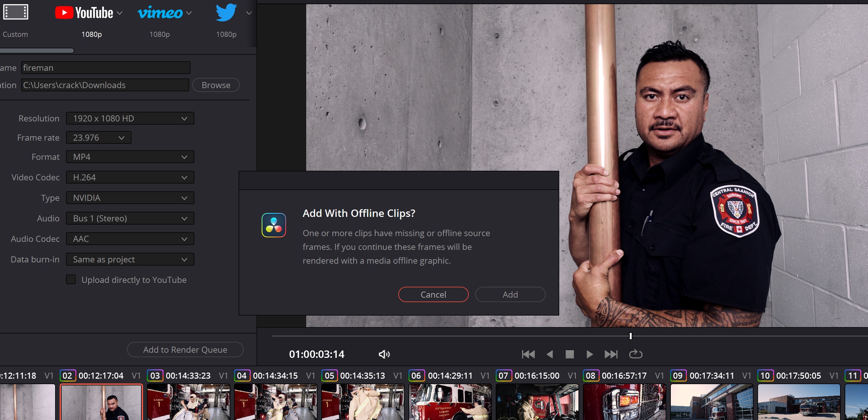The width and height of the screenshot is (868, 420).
Task: Open the Audio dropdown showing Bus 1
Action: coord(130,218)
